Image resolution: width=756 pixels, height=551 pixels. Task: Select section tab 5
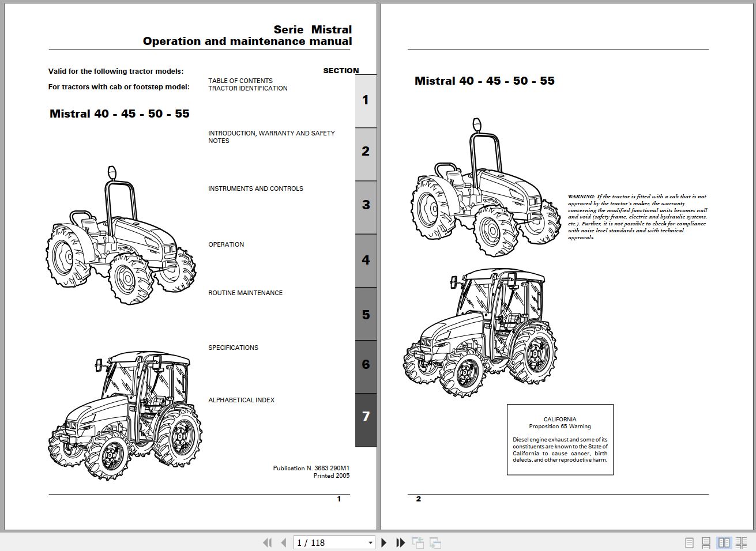(x=366, y=314)
